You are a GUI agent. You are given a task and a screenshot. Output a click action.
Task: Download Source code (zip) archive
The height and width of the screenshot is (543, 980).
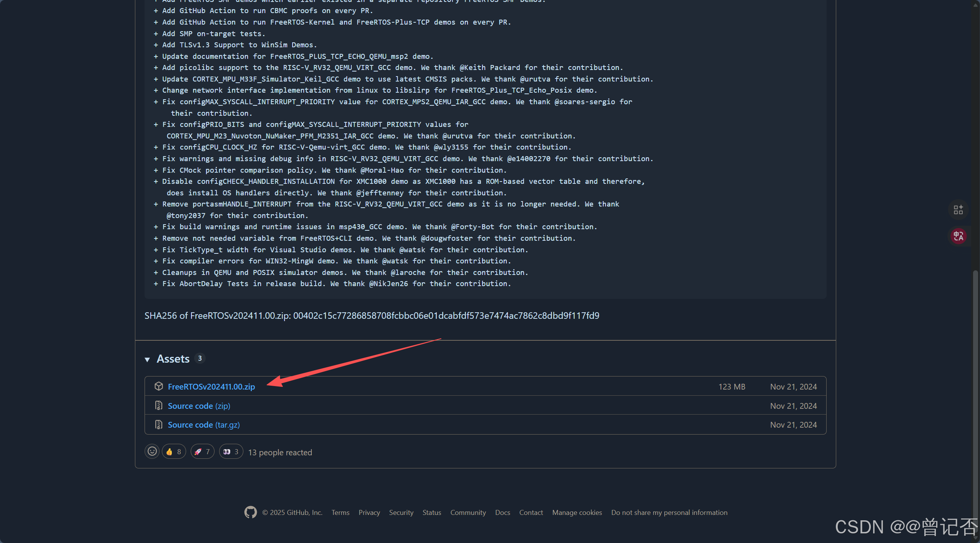(x=199, y=406)
